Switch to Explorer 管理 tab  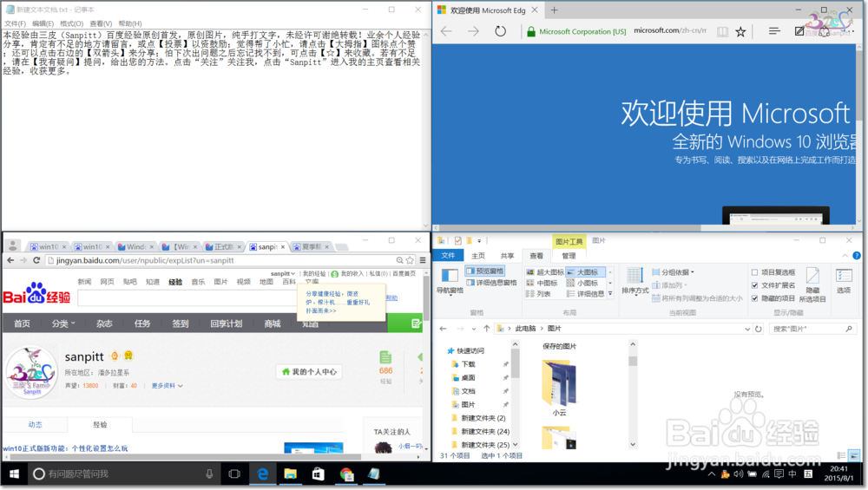pos(569,256)
